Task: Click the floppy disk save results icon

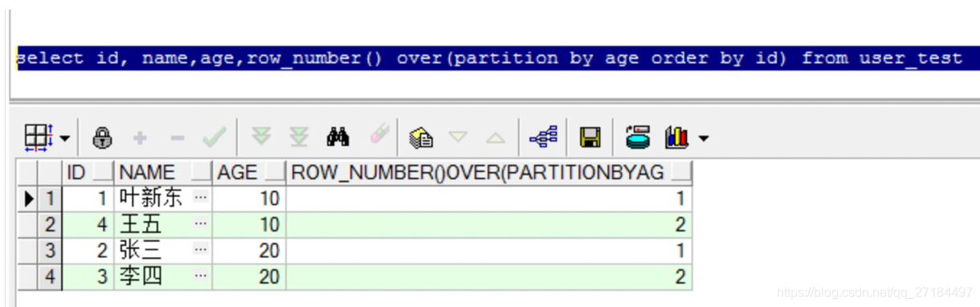Action: [591, 138]
